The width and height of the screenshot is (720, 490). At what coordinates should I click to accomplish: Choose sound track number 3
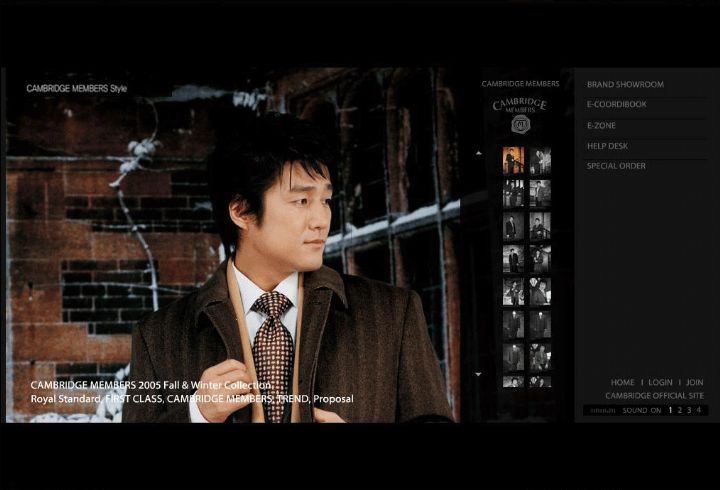coord(689,410)
